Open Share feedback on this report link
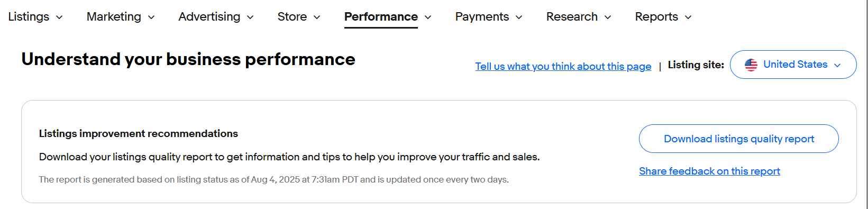Viewport: 868px width, 209px height. (709, 171)
